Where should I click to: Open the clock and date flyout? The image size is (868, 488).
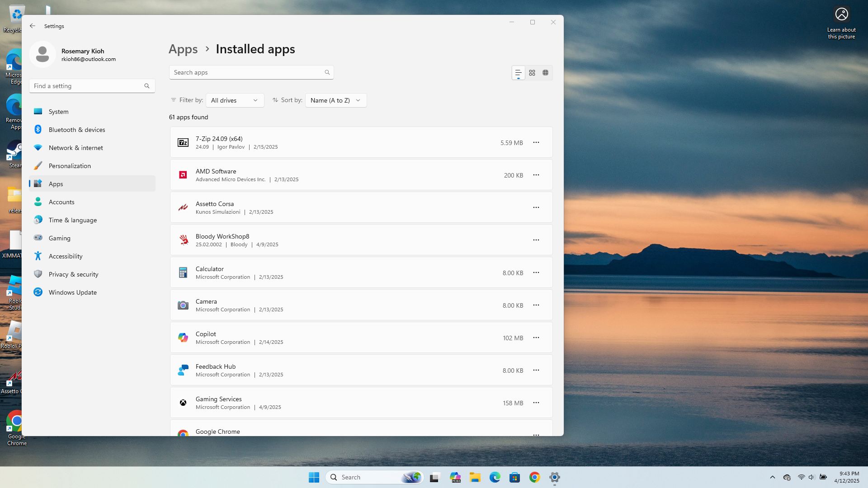pyautogui.click(x=847, y=477)
